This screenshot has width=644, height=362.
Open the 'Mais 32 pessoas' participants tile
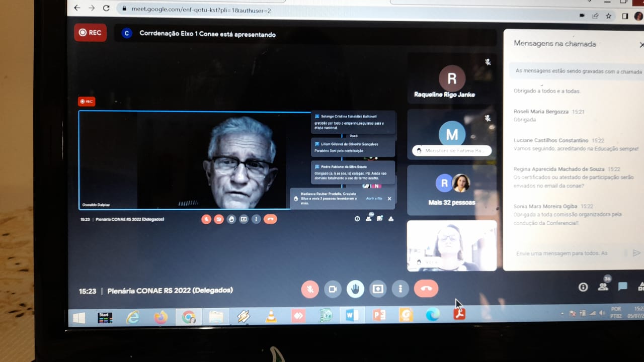(x=451, y=190)
